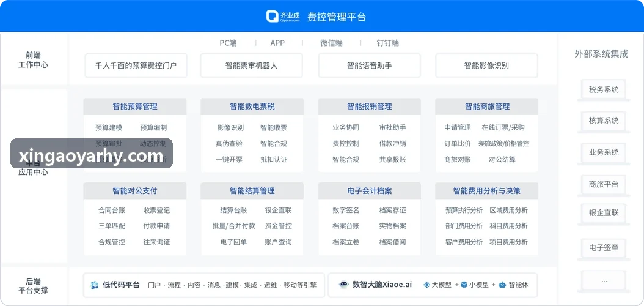Click 付款申请 in 智能对公支付
644x306 pixels.
pyautogui.click(x=156, y=226)
